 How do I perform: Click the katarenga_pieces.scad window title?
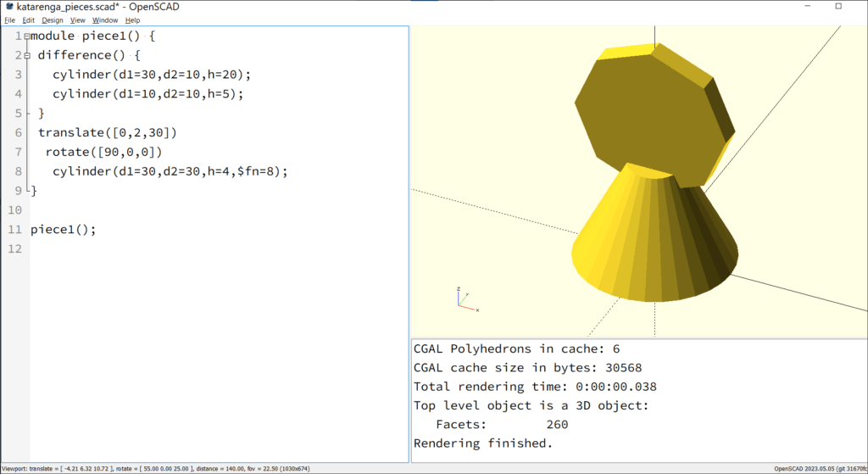[x=98, y=7]
